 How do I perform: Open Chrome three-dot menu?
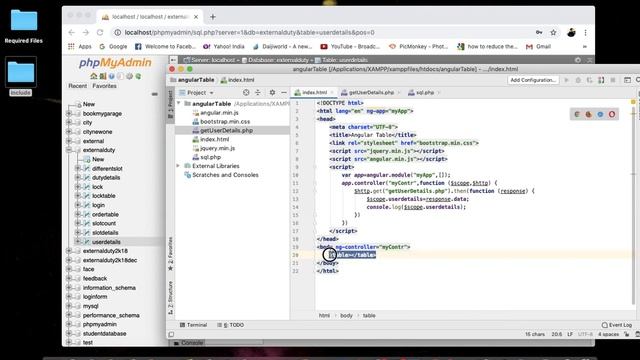585,32
